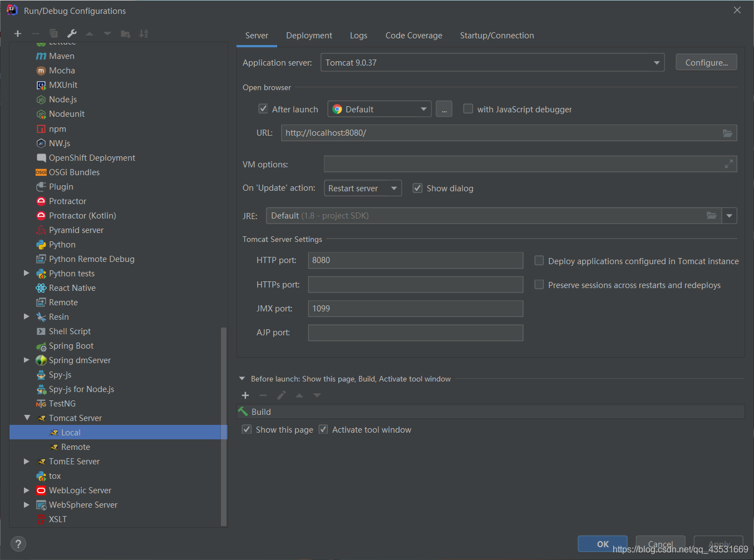Collapse the Before launch section
The width and height of the screenshot is (754, 560).
[242, 379]
